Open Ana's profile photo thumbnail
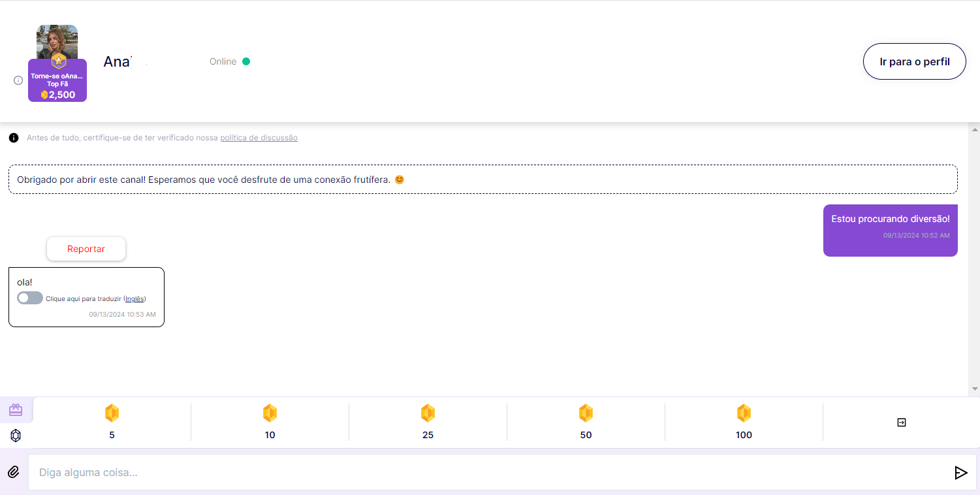The image size is (980, 495). pos(57,42)
